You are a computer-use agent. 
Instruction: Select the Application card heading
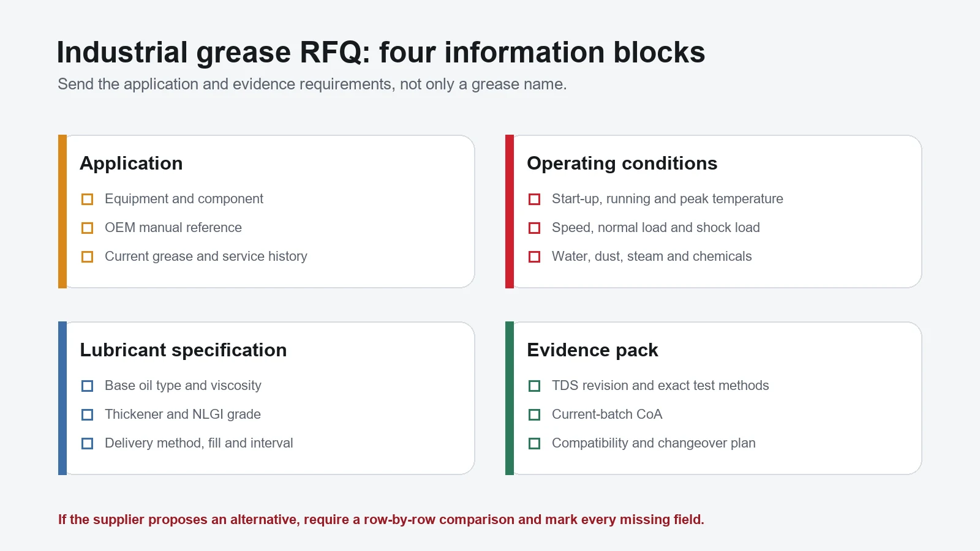pyautogui.click(x=131, y=163)
